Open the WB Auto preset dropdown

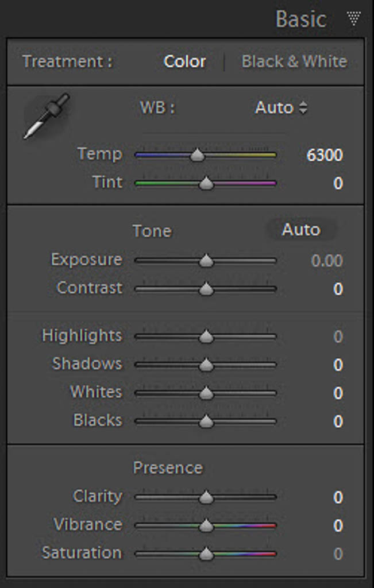tap(281, 108)
